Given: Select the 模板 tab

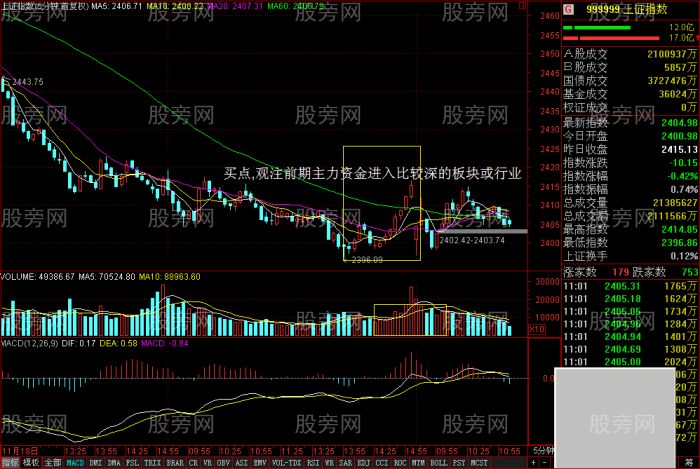Looking at the screenshot, I should (31, 463).
